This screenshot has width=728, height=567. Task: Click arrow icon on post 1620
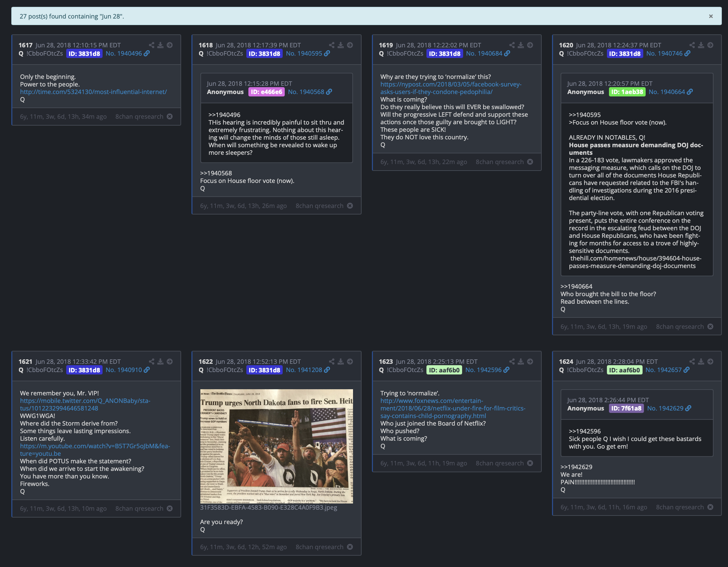click(x=711, y=45)
